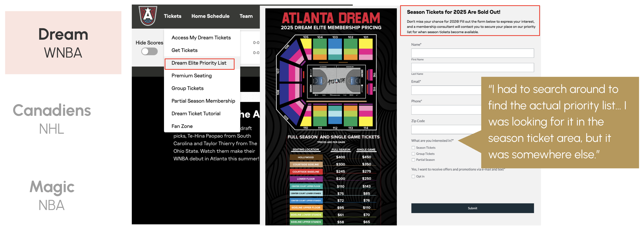
Task: Expand the Team navigation menu
Action: 246,16
